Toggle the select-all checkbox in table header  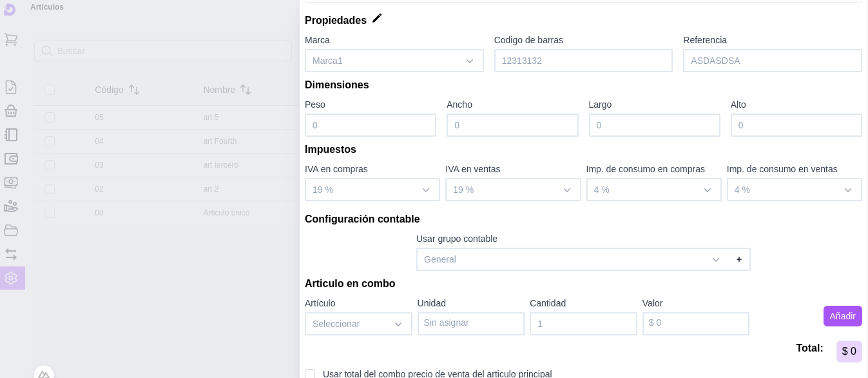coord(50,90)
